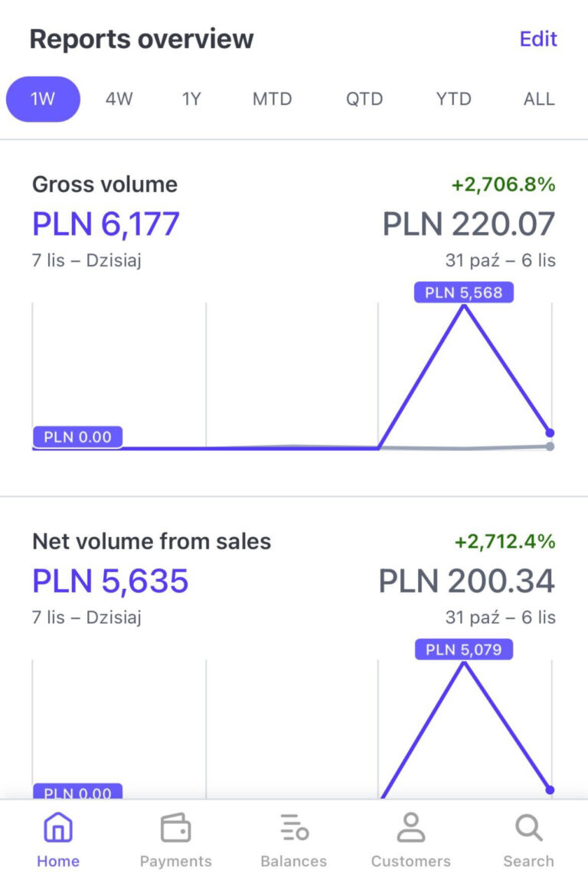The width and height of the screenshot is (588, 893).
Task: Tap the Search magnifier icon
Action: click(528, 829)
